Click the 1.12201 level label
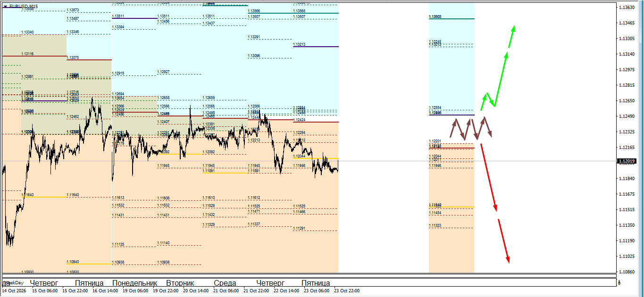The width and height of the screenshot is (644, 297). tap(435, 141)
